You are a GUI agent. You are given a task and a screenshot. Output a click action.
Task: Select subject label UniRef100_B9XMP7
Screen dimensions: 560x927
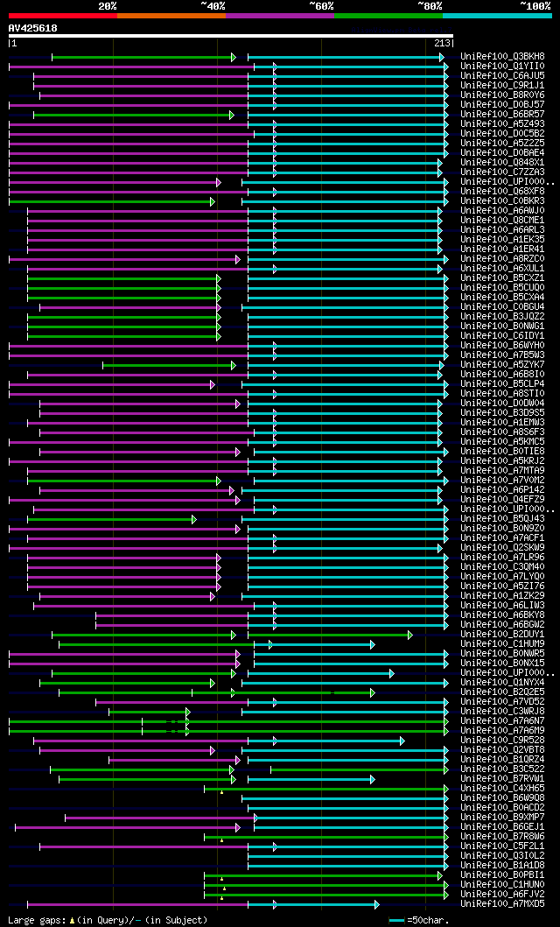(503, 817)
